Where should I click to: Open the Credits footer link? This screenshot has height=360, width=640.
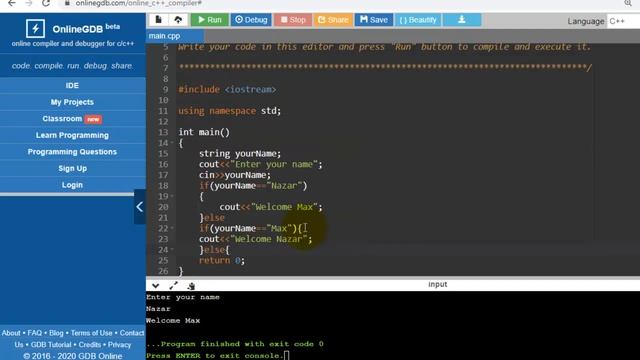(x=90, y=345)
